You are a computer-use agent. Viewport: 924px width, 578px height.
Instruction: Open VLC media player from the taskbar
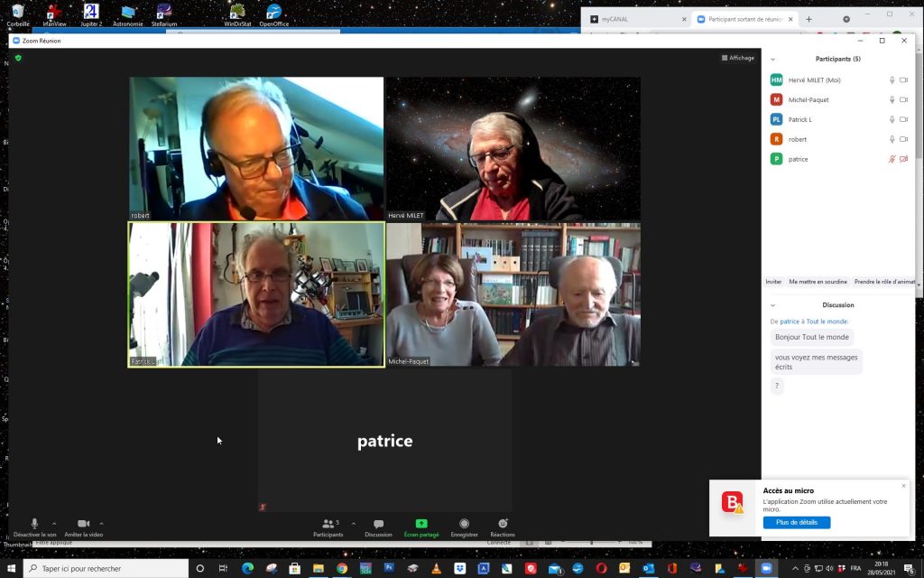(436, 569)
